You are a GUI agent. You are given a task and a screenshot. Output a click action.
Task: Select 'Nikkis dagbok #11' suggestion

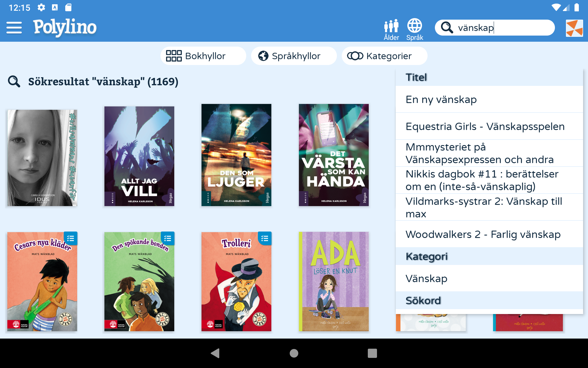point(489,180)
